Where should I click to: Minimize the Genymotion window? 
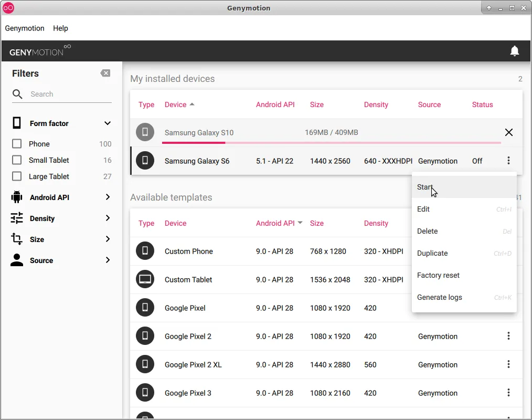[x=500, y=8]
